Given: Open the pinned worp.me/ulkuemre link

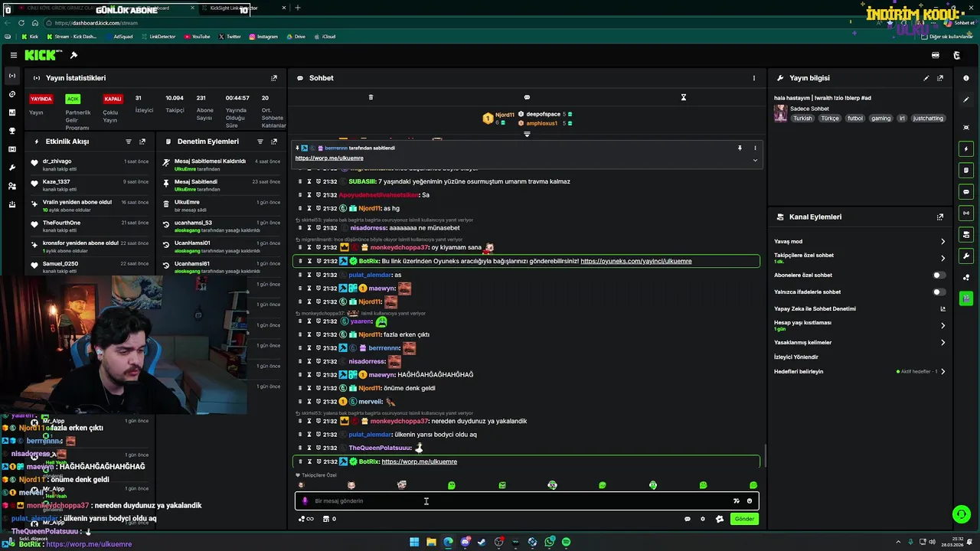Looking at the screenshot, I should coord(329,158).
